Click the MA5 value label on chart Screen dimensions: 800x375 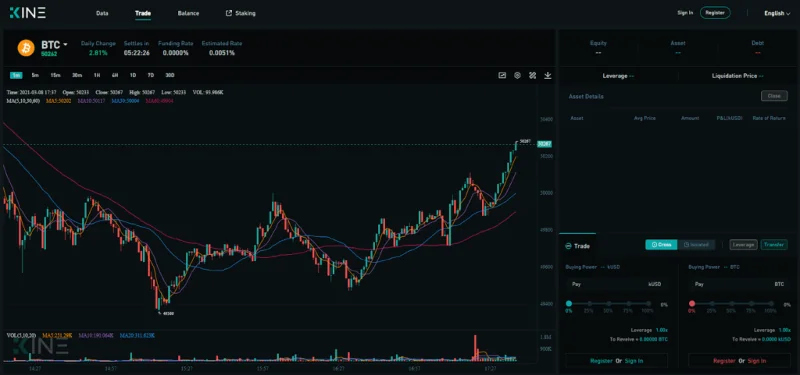pyautogui.click(x=59, y=101)
